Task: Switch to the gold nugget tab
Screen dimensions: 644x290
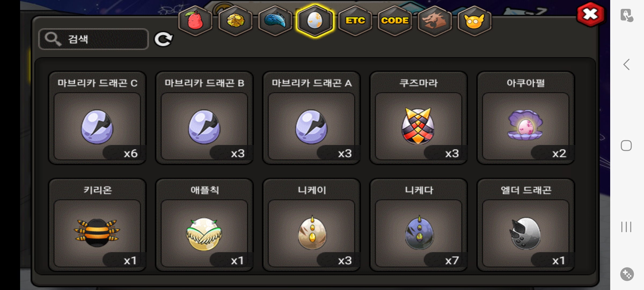Action: 235,21
